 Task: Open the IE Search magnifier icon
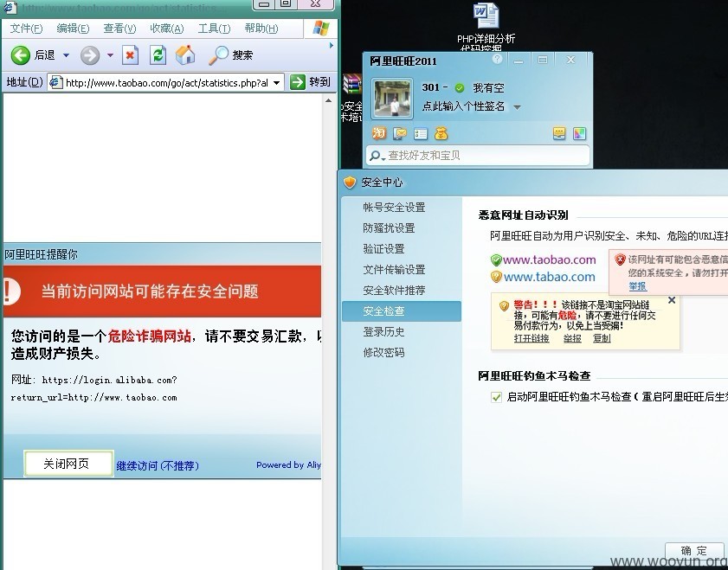pos(218,55)
